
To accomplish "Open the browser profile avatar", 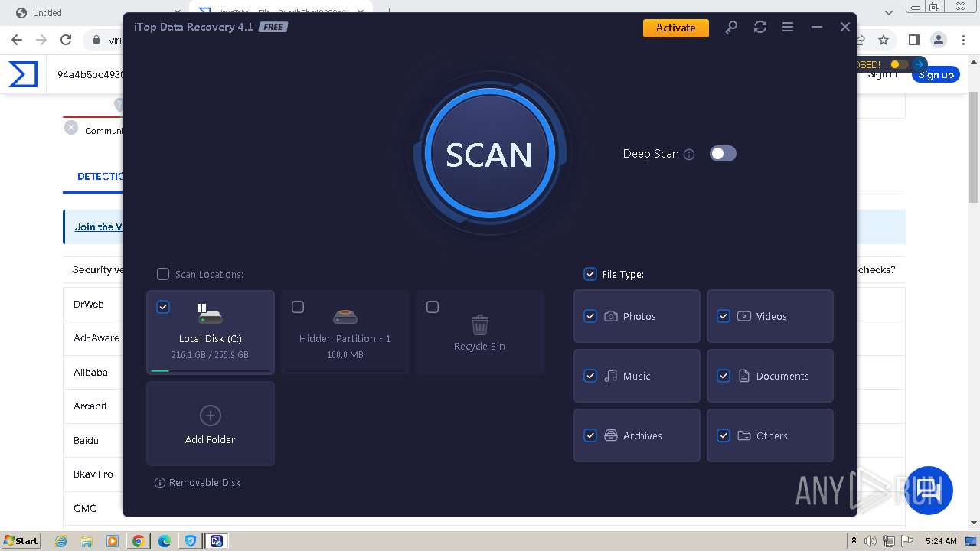I will 938,40.
